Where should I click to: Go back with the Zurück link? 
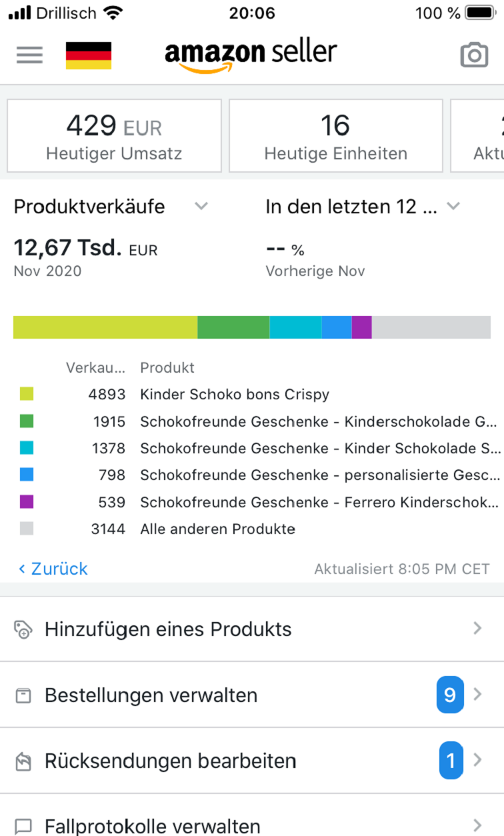pyautogui.click(x=53, y=569)
